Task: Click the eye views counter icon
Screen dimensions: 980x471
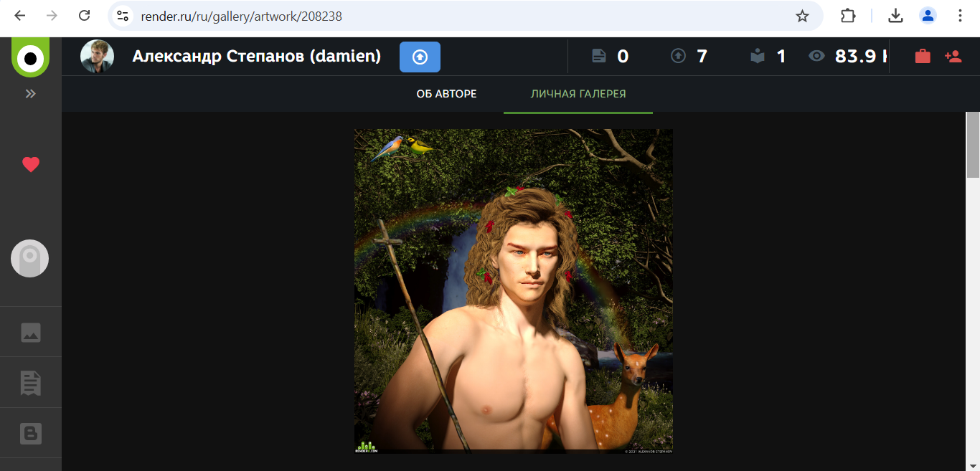Action: click(816, 56)
